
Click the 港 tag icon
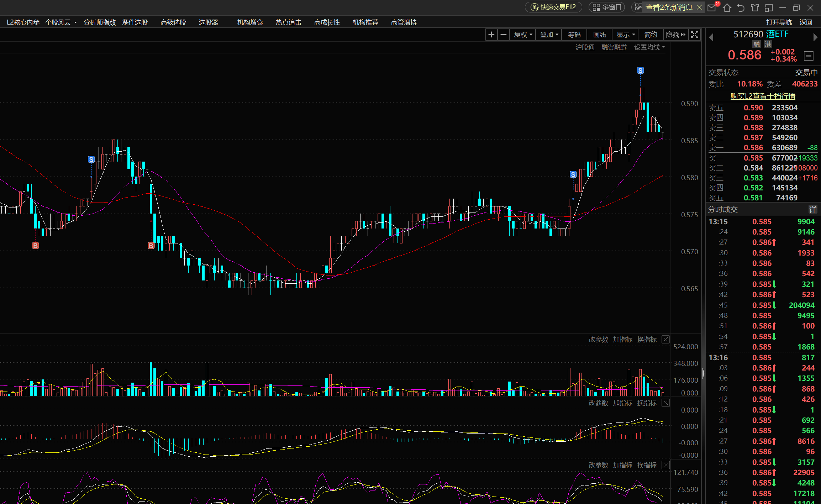pos(768,44)
